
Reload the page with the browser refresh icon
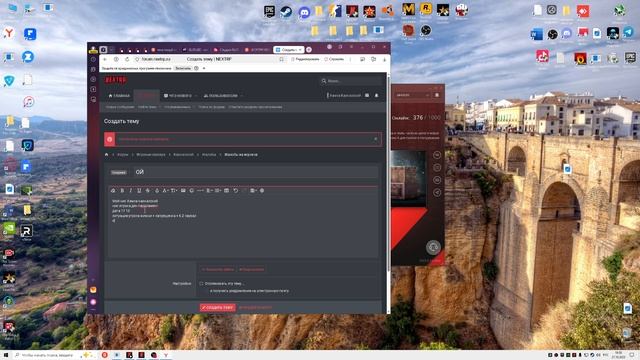click(127, 60)
